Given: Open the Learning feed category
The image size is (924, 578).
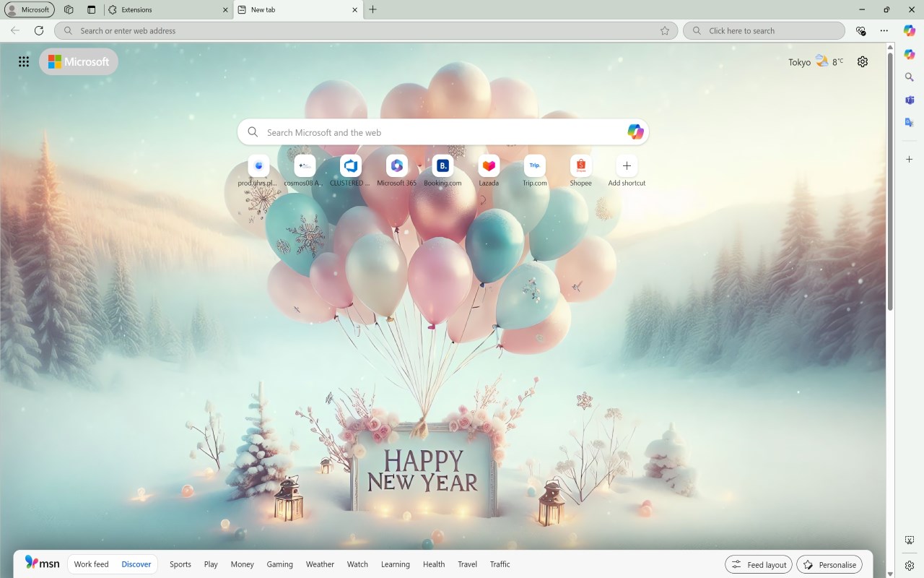Looking at the screenshot, I should coord(395,564).
